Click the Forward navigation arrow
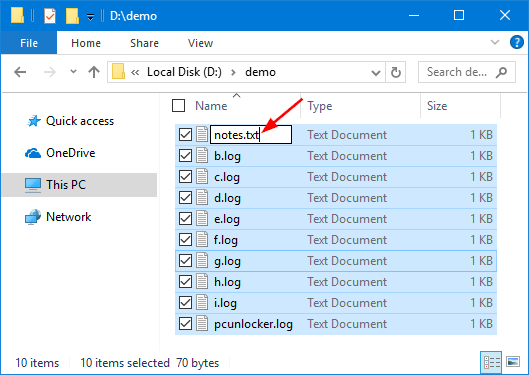This screenshot has height=375, width=529. pyautogui.click(x=50, y=72)
